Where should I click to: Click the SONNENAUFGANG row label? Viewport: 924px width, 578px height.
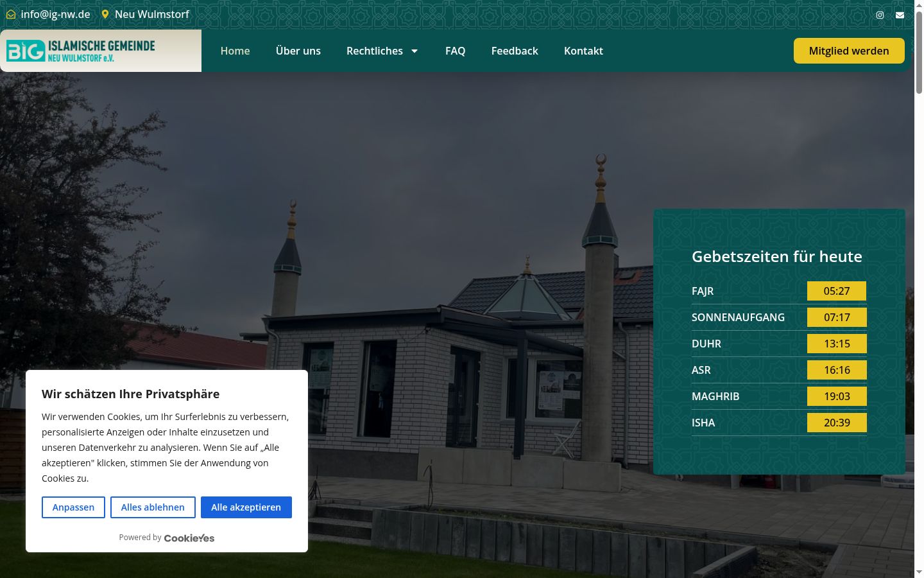tap(738, 317)
